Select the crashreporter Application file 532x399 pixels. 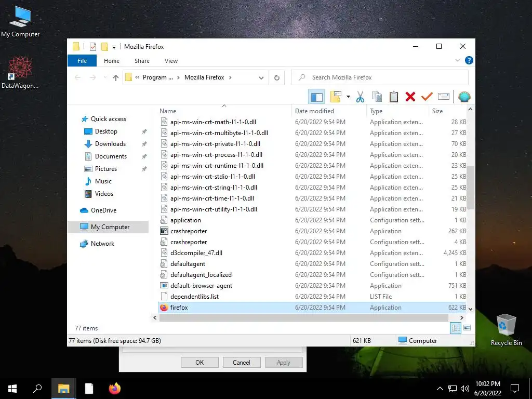(312, 231)
